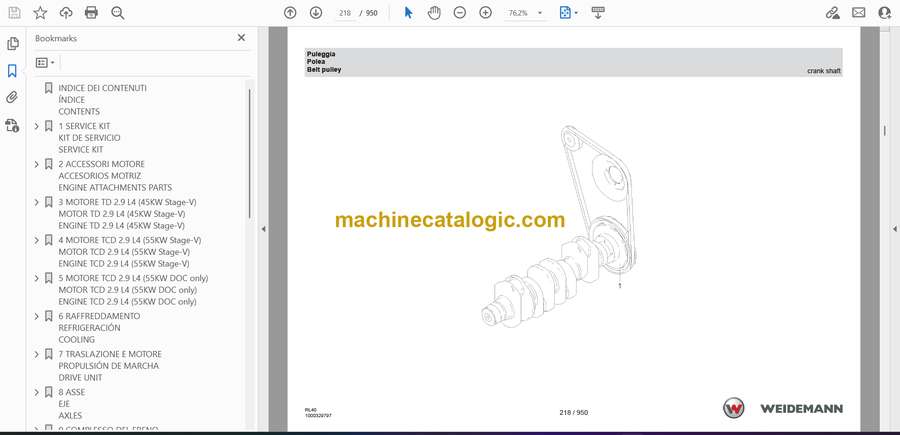Print the document
Image resolution: width=900 pixels, height=435 pixels.
(x=91, y=13)
